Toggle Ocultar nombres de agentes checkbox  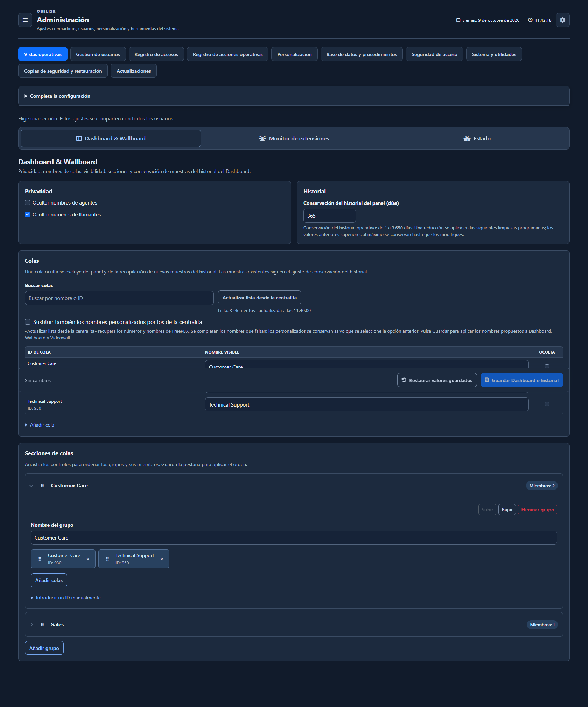coord(27,203)
